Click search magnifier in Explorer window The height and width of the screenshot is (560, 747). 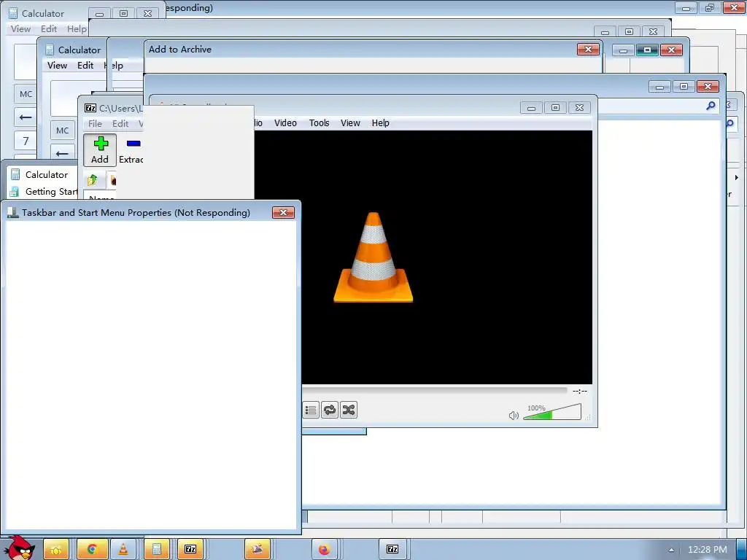point(711,106)
